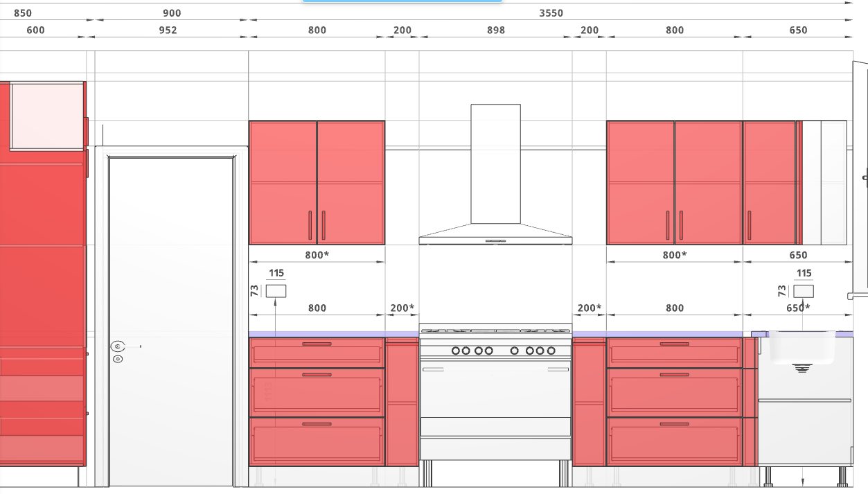The image size is (868, 494).
Task: Click the round door handle on the door
Action: 117,346
